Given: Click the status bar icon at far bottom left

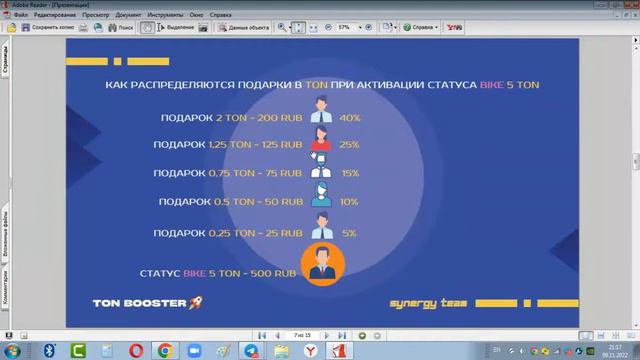Looking at the screenshot, I should point(9,336).
